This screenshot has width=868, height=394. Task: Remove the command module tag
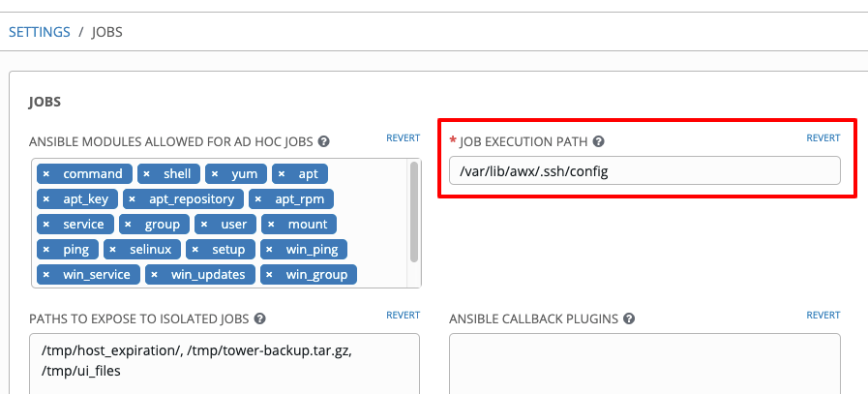click(x=46, y=174)
